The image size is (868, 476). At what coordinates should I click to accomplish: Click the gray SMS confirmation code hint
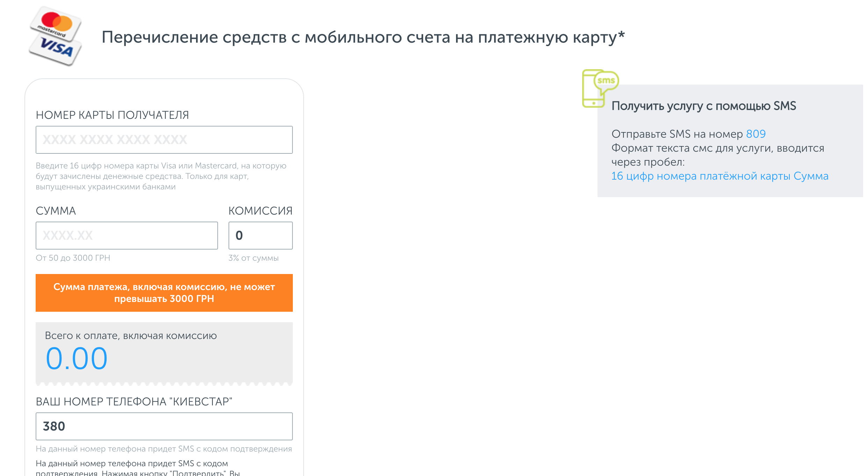[x=164, y=449]
